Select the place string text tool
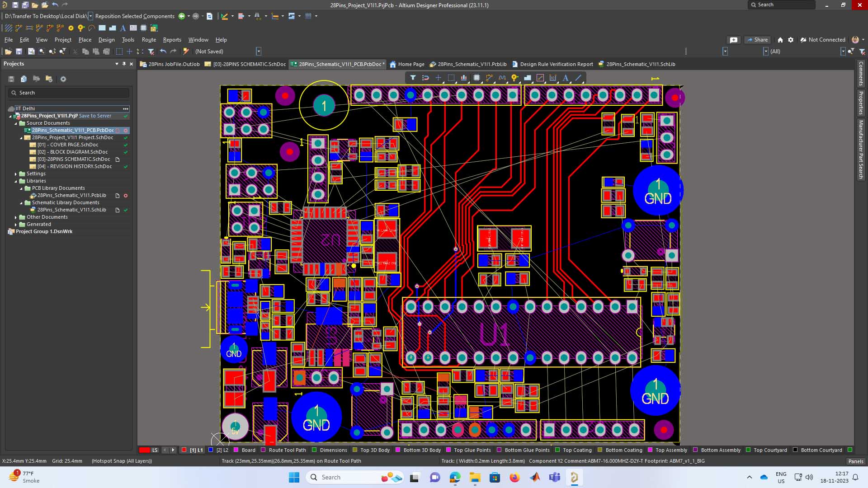 click(x=565, y=78)
